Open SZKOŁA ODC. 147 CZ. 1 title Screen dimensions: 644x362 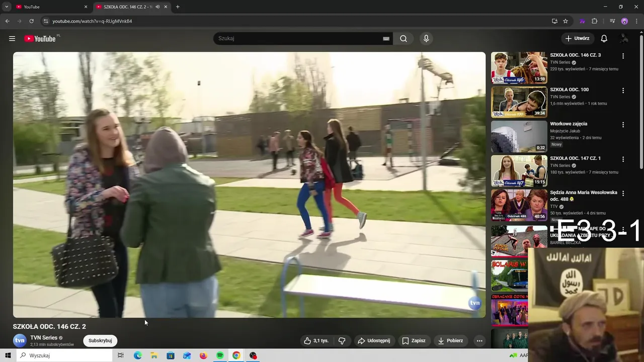pyautogui.click(x=575, y=158)
